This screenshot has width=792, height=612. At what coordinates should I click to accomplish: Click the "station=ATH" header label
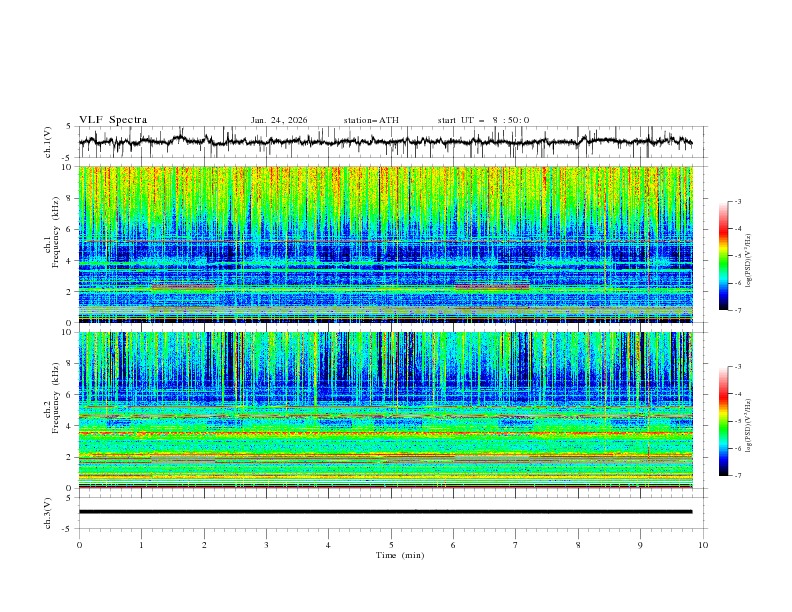tap(371, 120)
